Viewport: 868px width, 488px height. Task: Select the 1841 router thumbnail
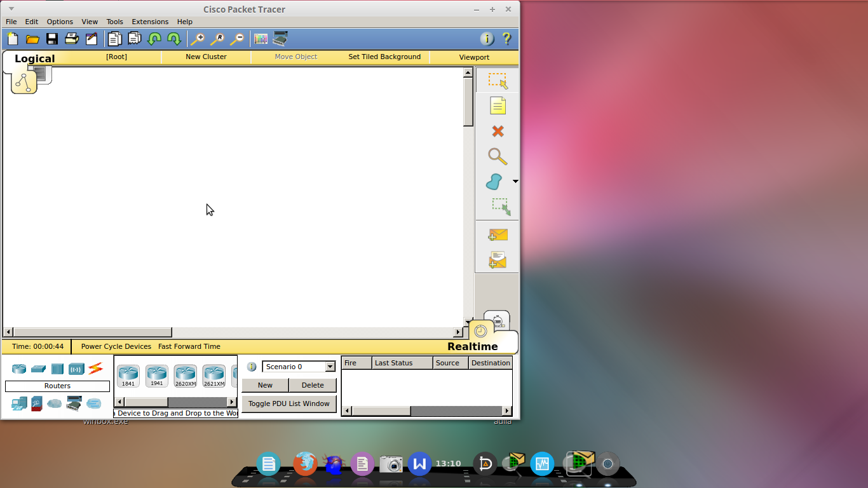tap(128, 375)
